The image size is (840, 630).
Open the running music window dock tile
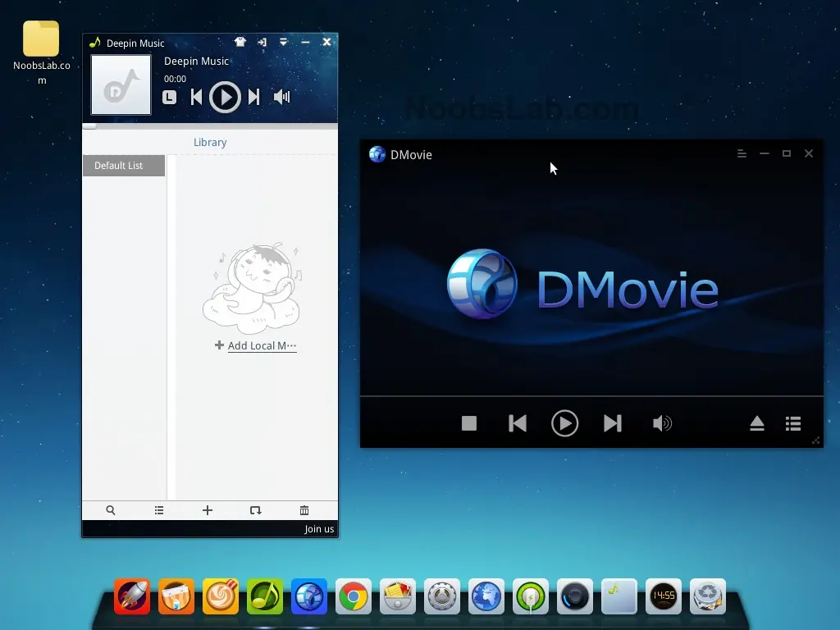click(619, 596)
